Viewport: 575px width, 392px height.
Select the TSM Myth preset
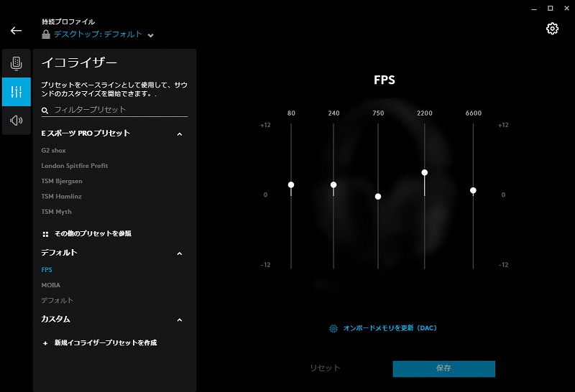tap(57, 212)
